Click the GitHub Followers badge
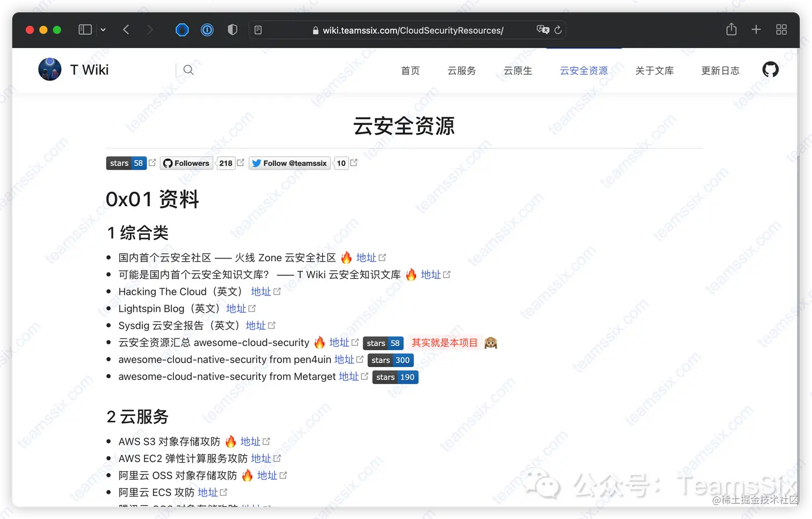Viewport: 812px width, 519px height. click(x=186, y=163)
